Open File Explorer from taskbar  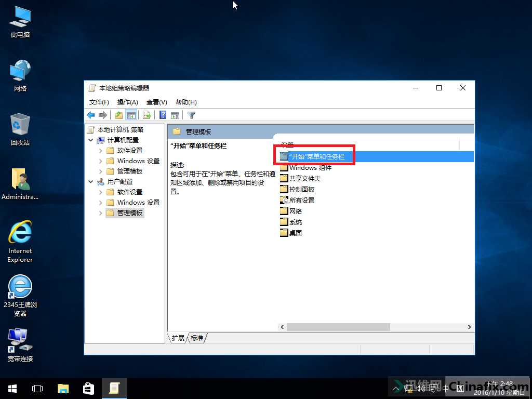63,389
